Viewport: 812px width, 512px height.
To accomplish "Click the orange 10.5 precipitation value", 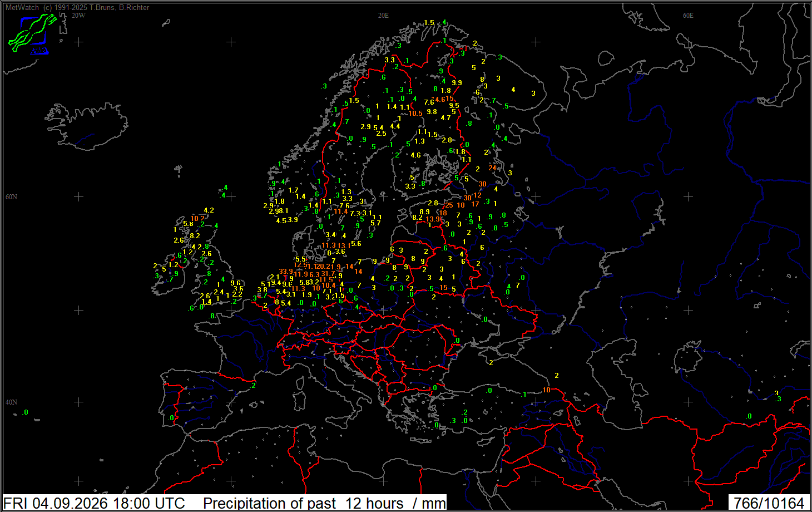I will click(415, 114).
